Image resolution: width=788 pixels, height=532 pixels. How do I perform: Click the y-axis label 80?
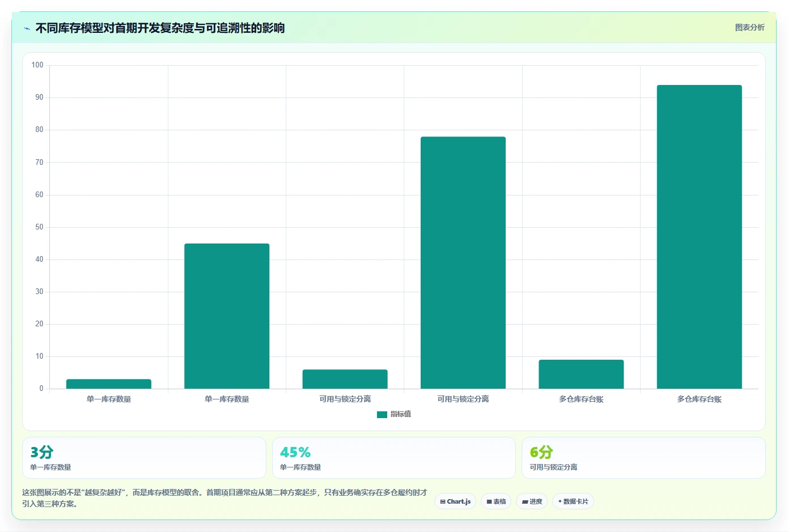[39, 130]
